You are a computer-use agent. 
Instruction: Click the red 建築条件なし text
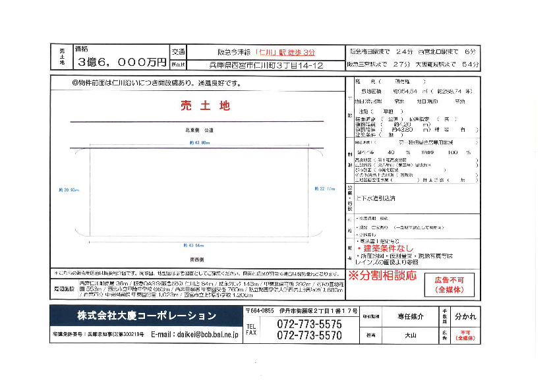tap(386, 248)
